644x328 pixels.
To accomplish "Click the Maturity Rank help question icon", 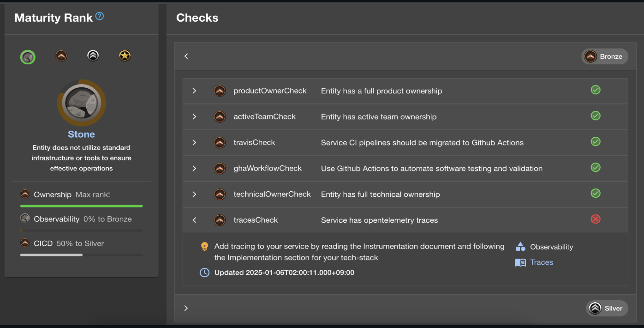I will 100,17.
